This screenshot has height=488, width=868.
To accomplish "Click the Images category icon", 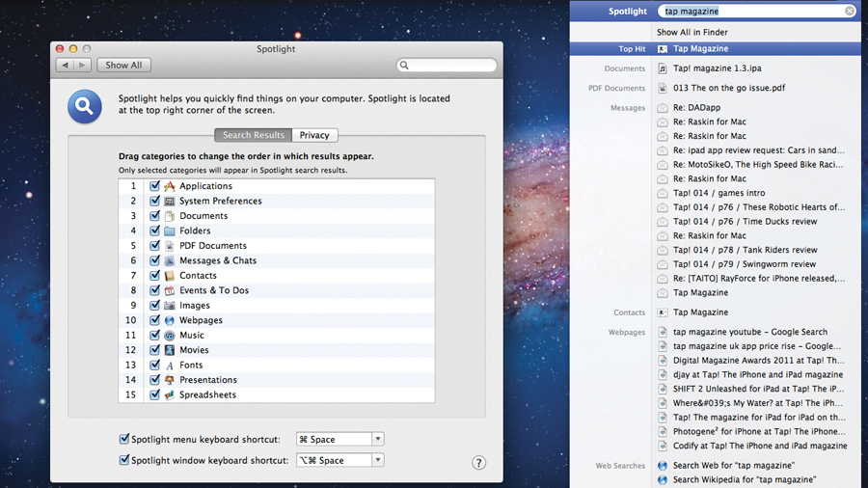I will (170, 306).
